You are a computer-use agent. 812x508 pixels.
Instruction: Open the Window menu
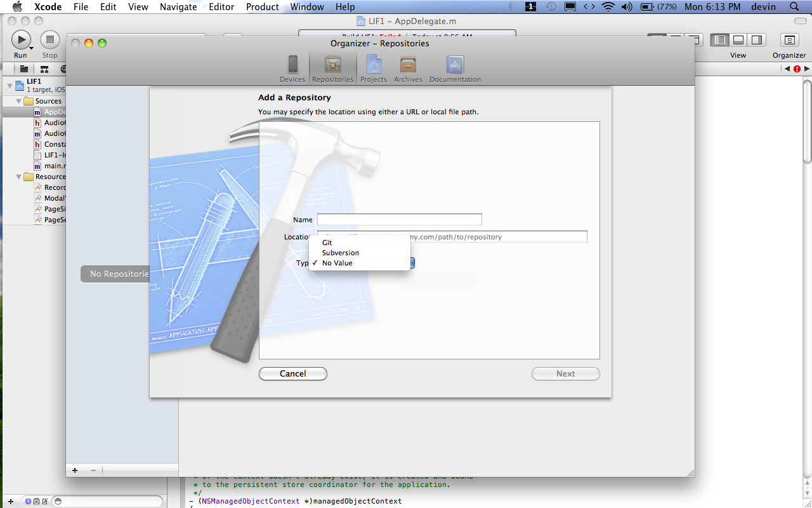[307, 7]
